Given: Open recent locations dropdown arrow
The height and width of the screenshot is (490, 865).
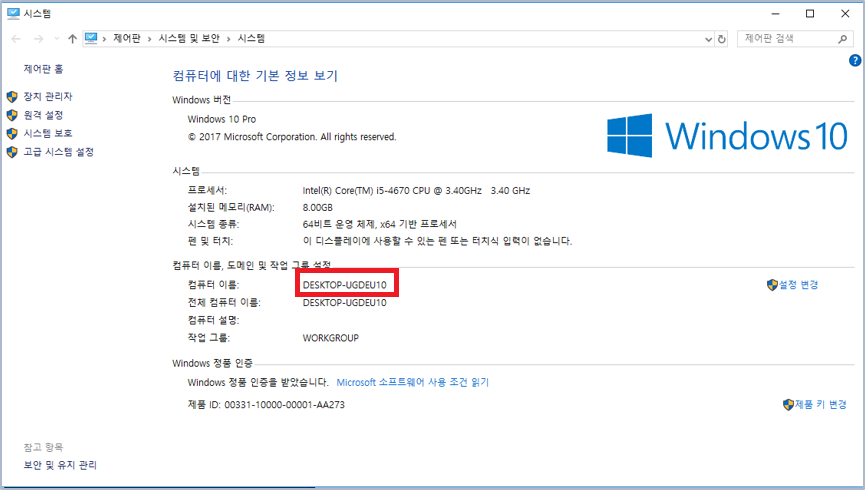Looking at the screenshot, I should (56, 39).
